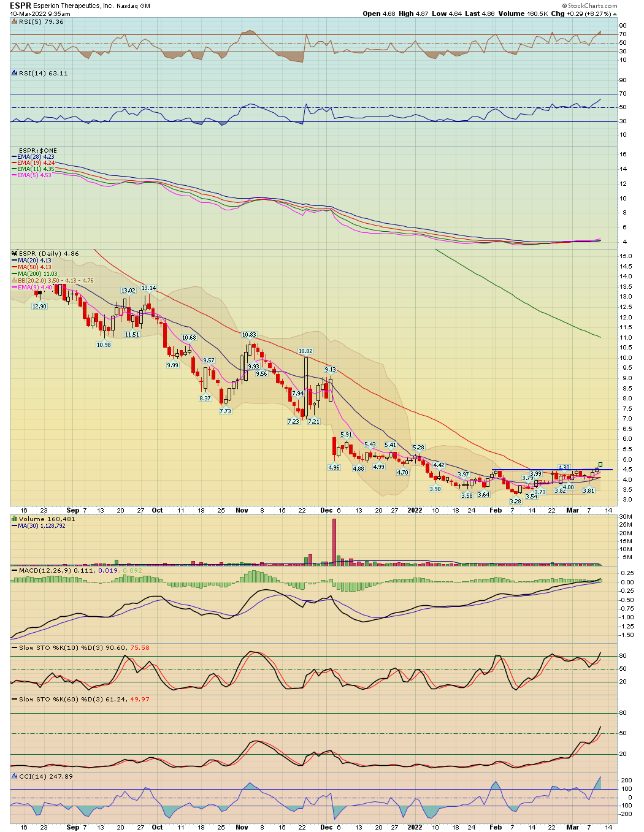Image resolution: width=644 pixels, height=832 pixels.
Task: Click the 3.28 price low label
Action: tap(515, 501)
